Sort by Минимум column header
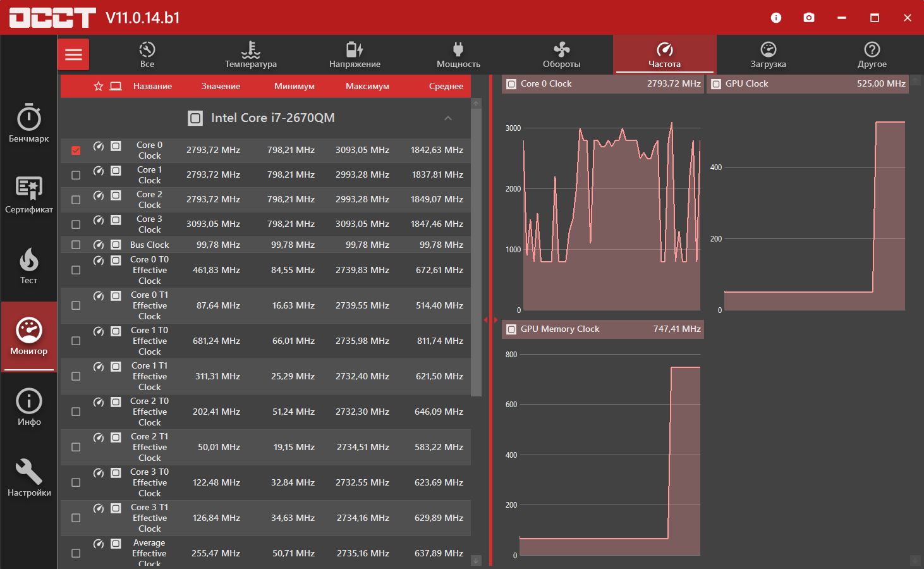The image size is (924, 569). point(295,86)
